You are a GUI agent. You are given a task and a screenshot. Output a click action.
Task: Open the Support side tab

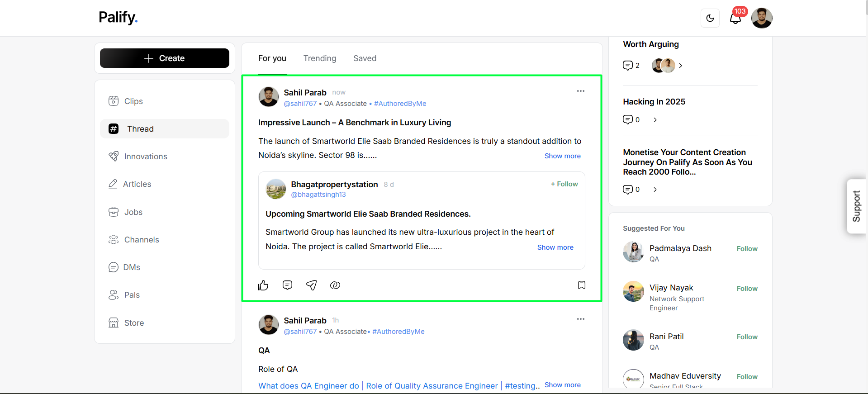(x=856, y=206)
